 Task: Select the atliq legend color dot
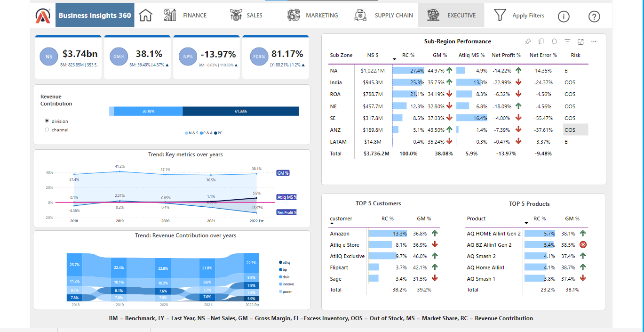point(280,262)
